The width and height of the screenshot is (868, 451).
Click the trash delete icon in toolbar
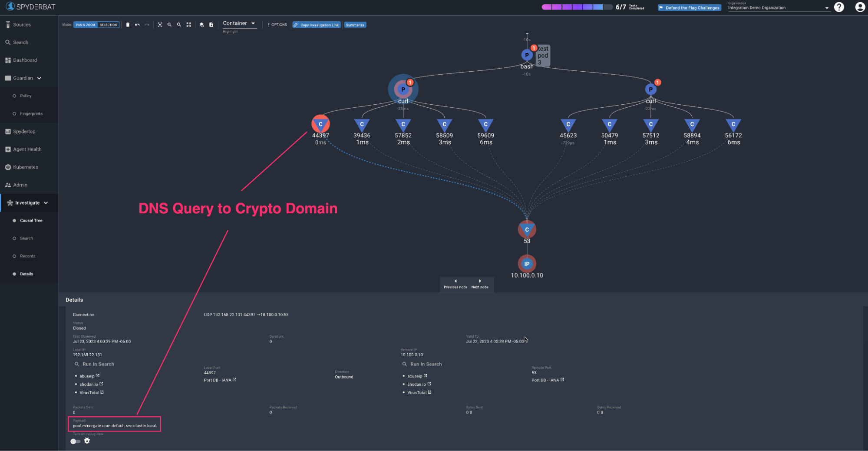128,25
